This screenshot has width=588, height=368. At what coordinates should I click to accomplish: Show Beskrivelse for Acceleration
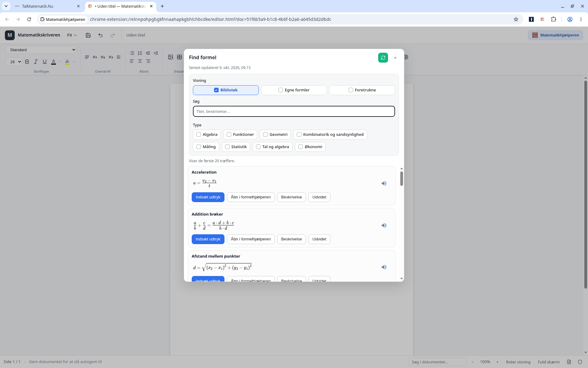[291, 197]
